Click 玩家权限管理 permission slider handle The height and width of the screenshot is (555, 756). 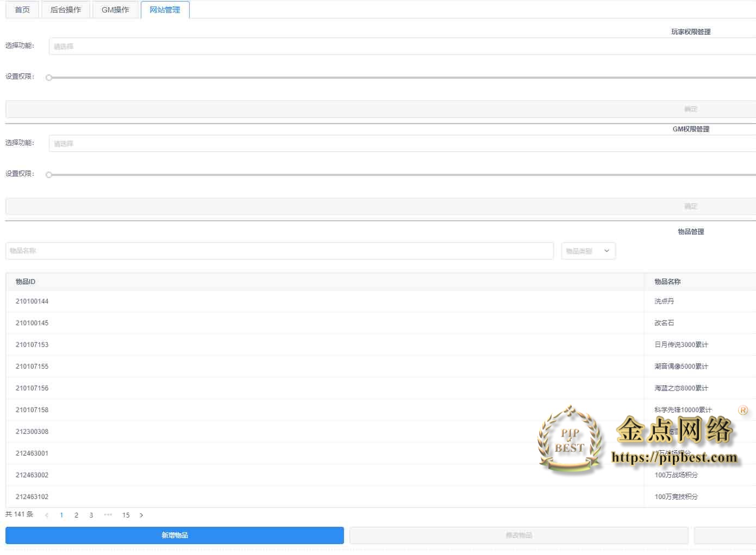point(49,78)
